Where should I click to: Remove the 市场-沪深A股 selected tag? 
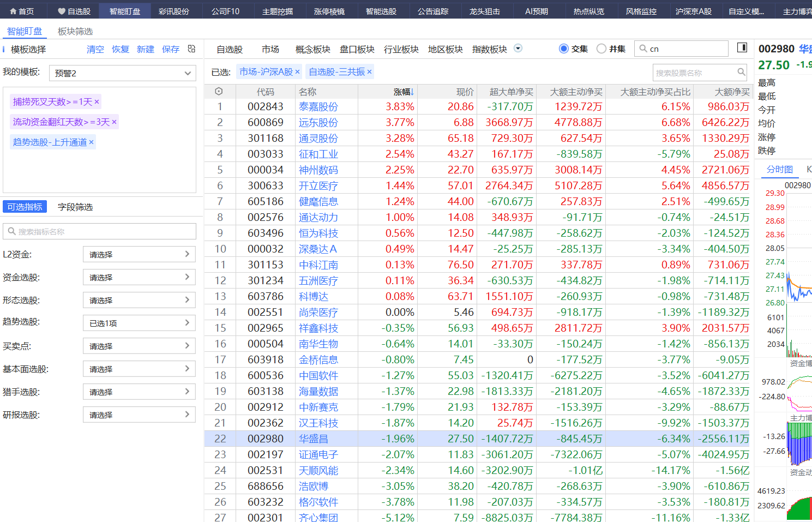297,72
